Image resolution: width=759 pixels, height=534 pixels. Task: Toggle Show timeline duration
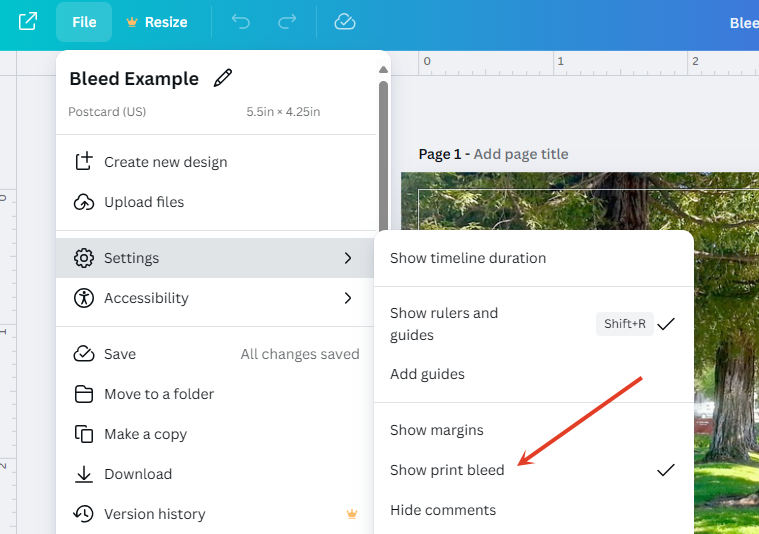534,258
